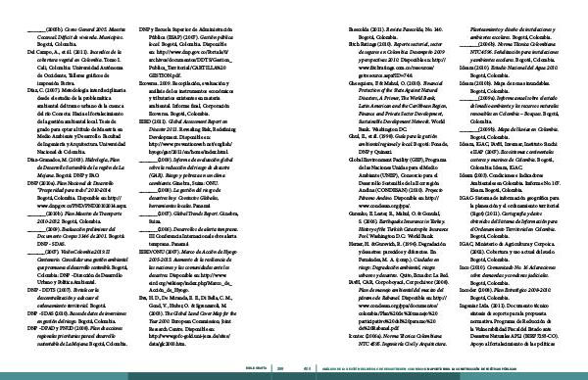Click the Del Campo, A. et al. reference entry

(75, 68)
